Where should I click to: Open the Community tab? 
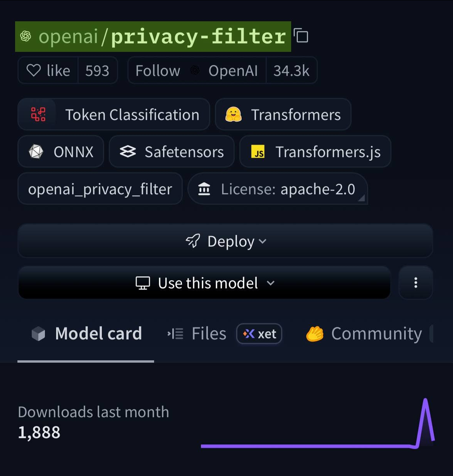pos(376,333)
